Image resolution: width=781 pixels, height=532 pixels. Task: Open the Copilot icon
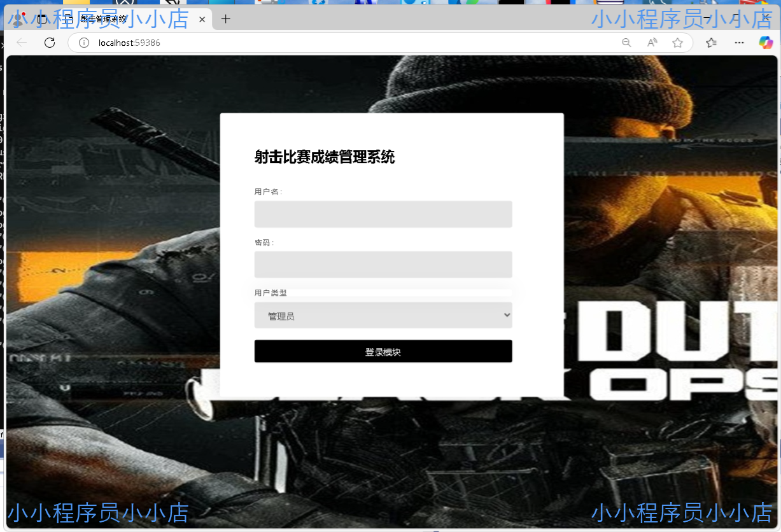click(x=766, y=43)
